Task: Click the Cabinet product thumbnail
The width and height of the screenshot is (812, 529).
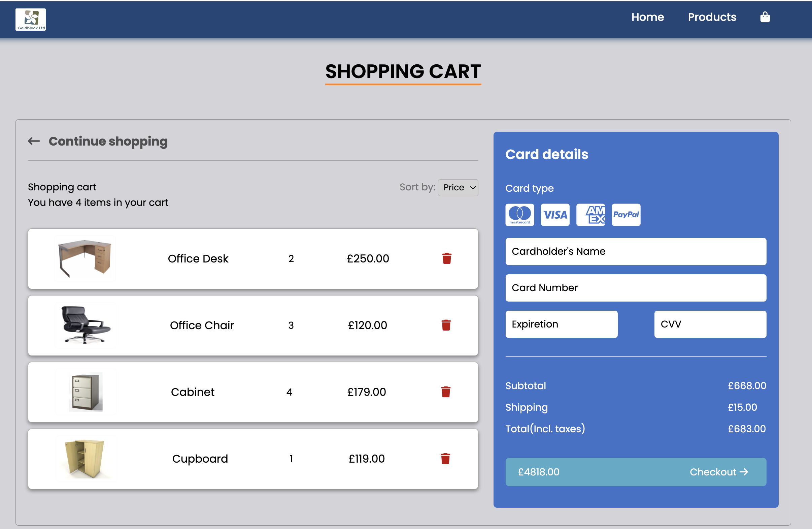Action: (86, 392)
